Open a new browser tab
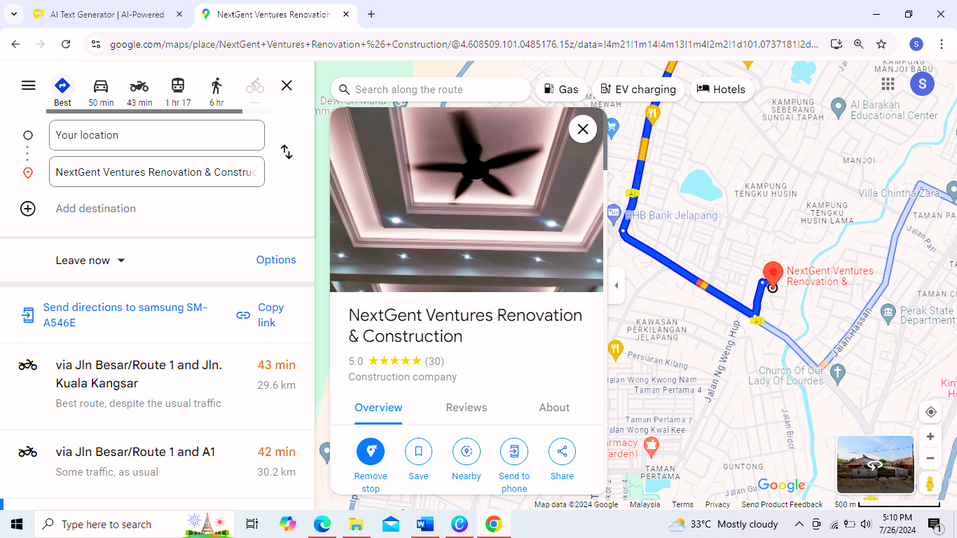The height and width of the screenshot is (538, 957). [371, 14]
